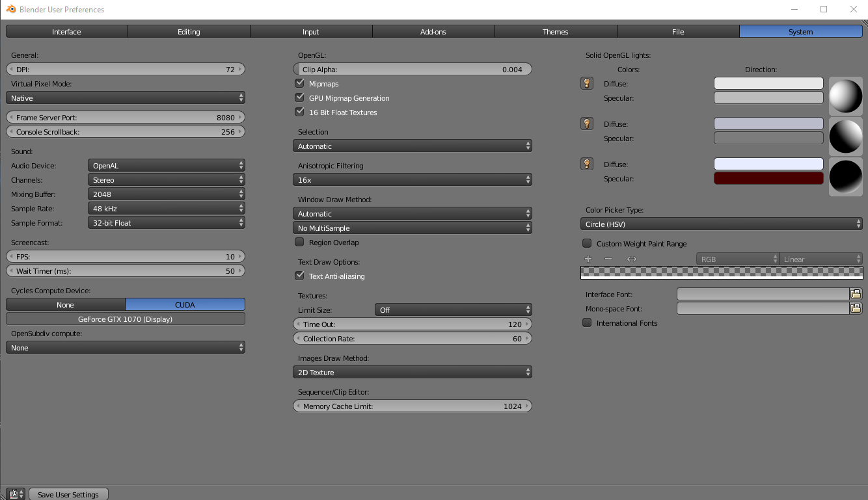
Task: Open the Mono-space Font file browser icon
Action: point(855,308)
